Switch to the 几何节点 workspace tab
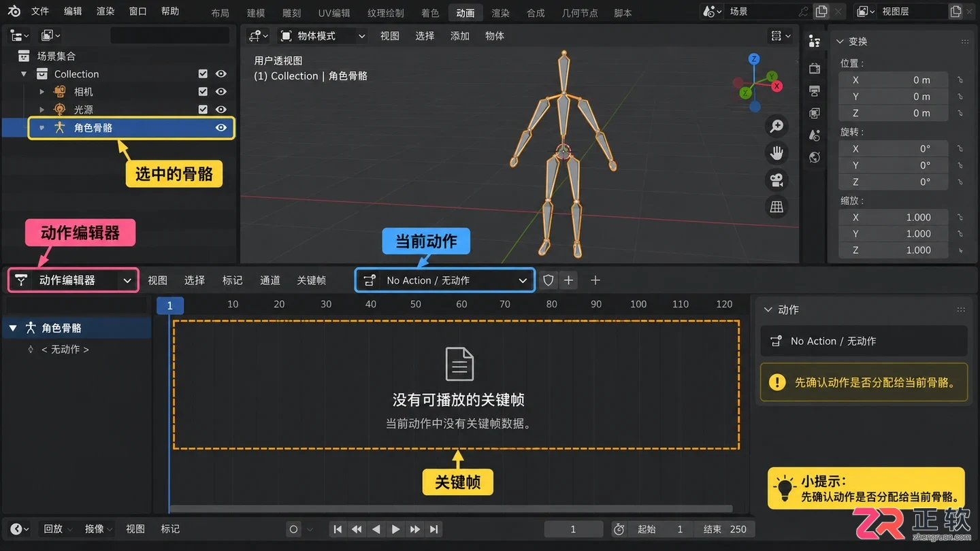This screenshot has width=980, height=551. pos(580,13)
